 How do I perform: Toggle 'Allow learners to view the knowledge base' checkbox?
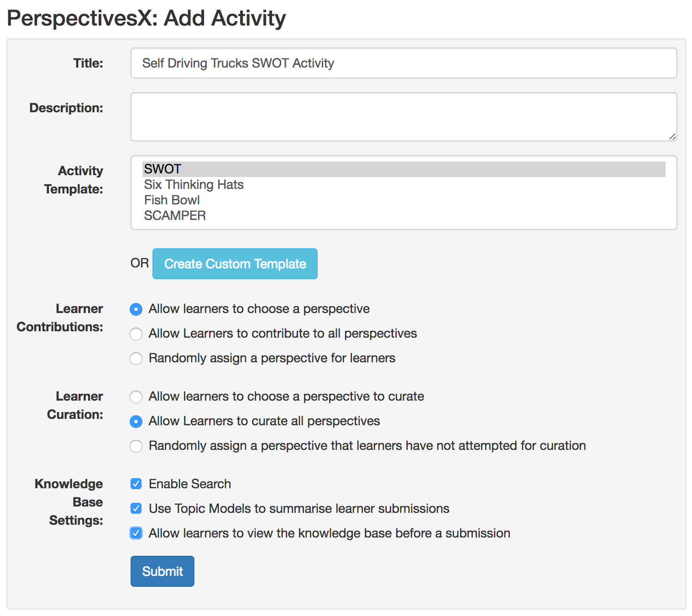pos(136,533)
